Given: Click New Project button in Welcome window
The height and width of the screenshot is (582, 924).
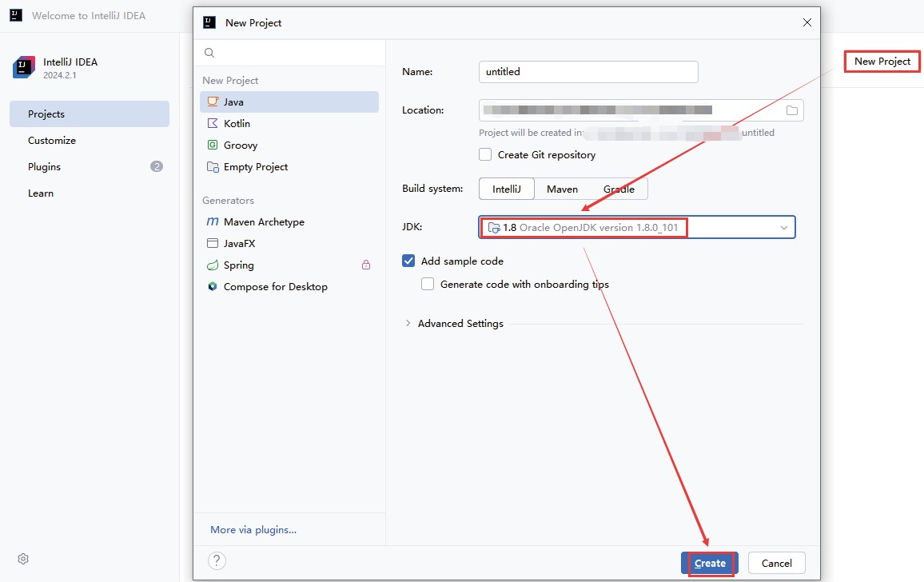Looking at the screenshot, I should click(882, 62).
